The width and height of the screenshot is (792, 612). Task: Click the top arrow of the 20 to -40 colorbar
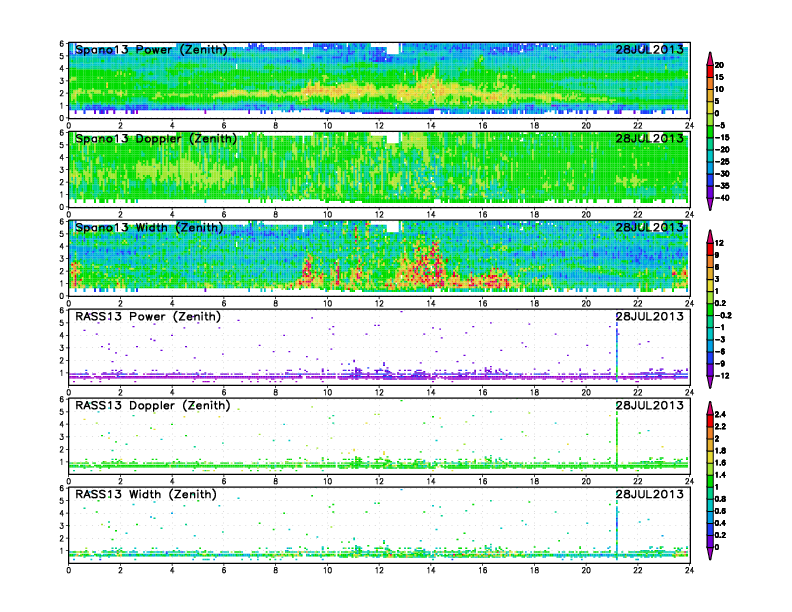click(x=710, y=58)
